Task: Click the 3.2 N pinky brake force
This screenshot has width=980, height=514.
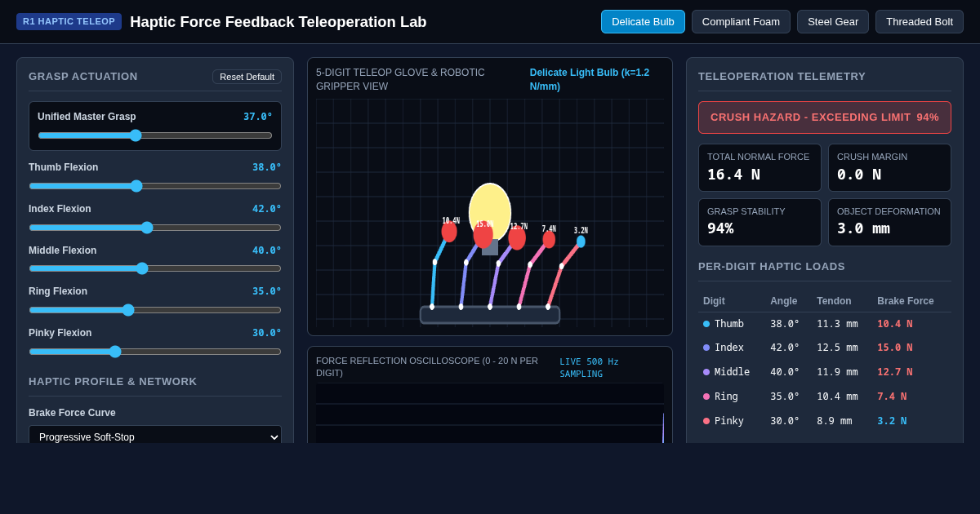Action: [x=892, y=422]
